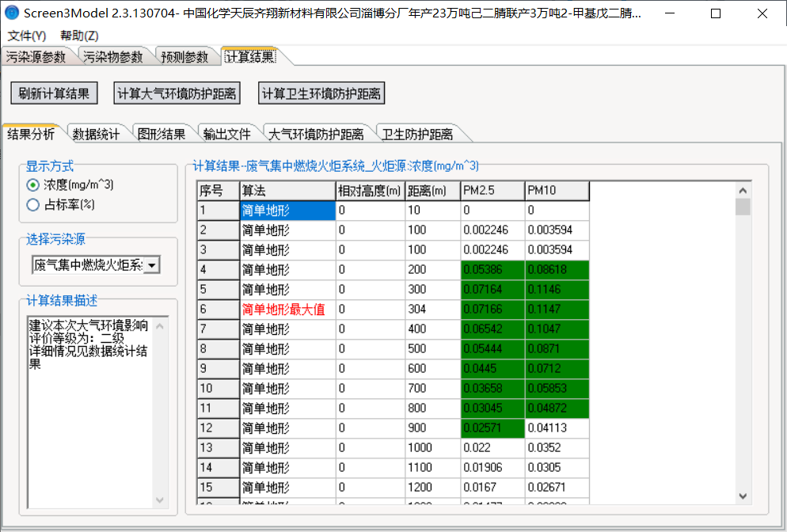The image size is (787, 532).
Task: Open the 选择污染源 dropdown list
Action: click(151, 264)
